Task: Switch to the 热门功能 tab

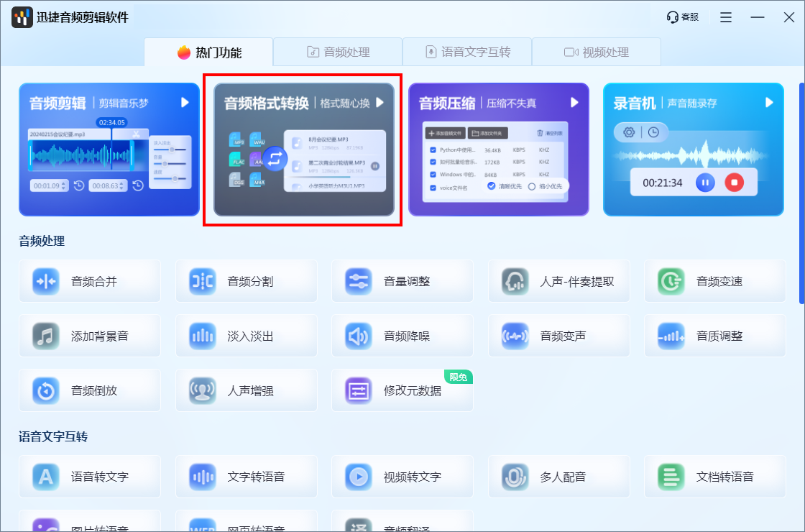Action: point(208,52)
